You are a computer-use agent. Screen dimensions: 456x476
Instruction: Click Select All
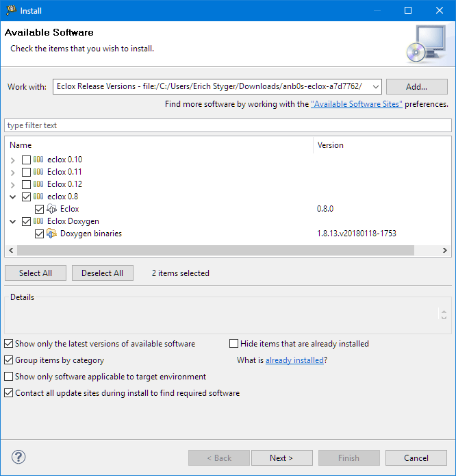(x=36, y=273)
